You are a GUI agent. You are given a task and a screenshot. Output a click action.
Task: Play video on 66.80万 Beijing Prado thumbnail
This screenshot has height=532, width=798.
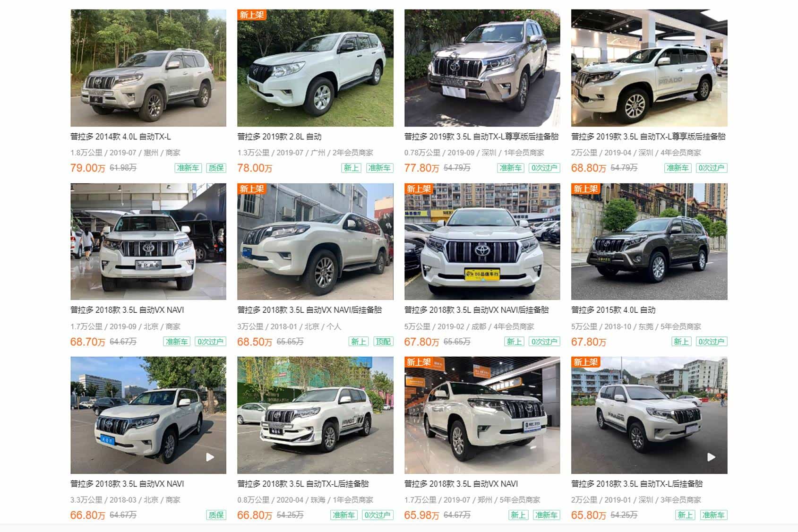pos(210,457)
